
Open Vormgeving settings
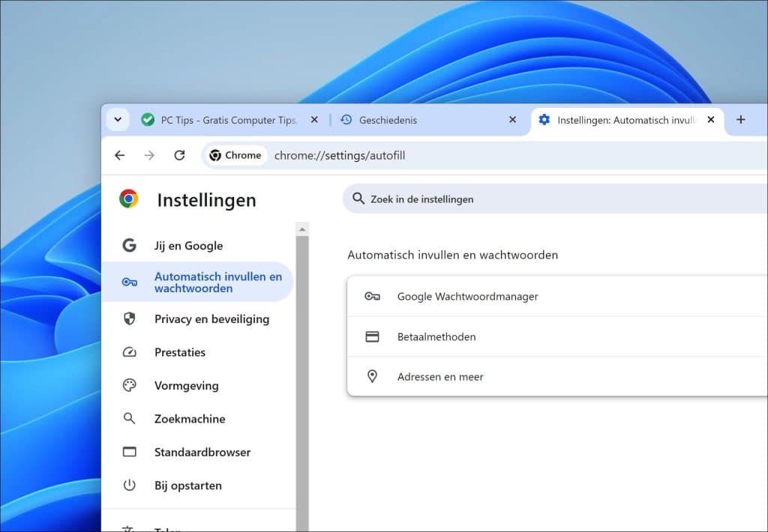[x=197, y=386]
